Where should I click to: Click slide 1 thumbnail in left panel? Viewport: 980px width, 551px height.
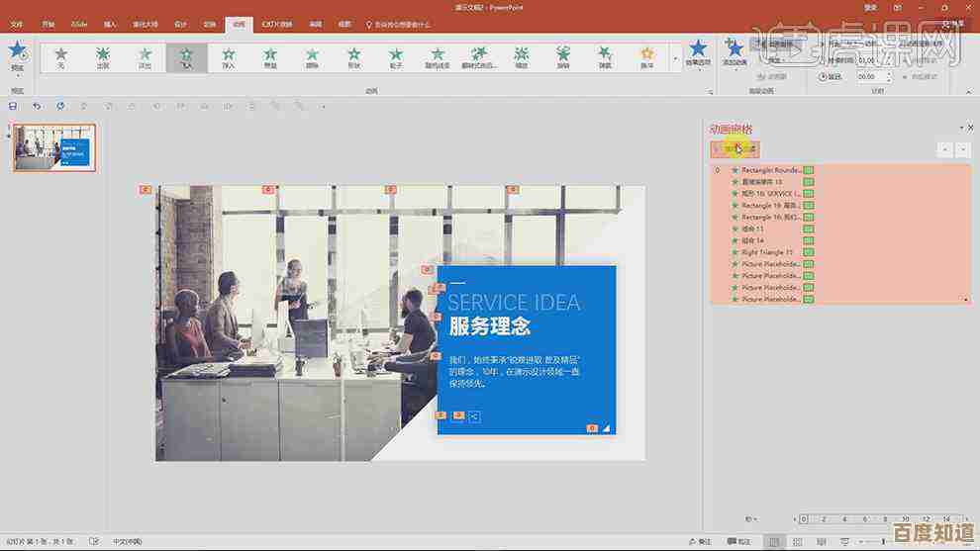point(54,147)
